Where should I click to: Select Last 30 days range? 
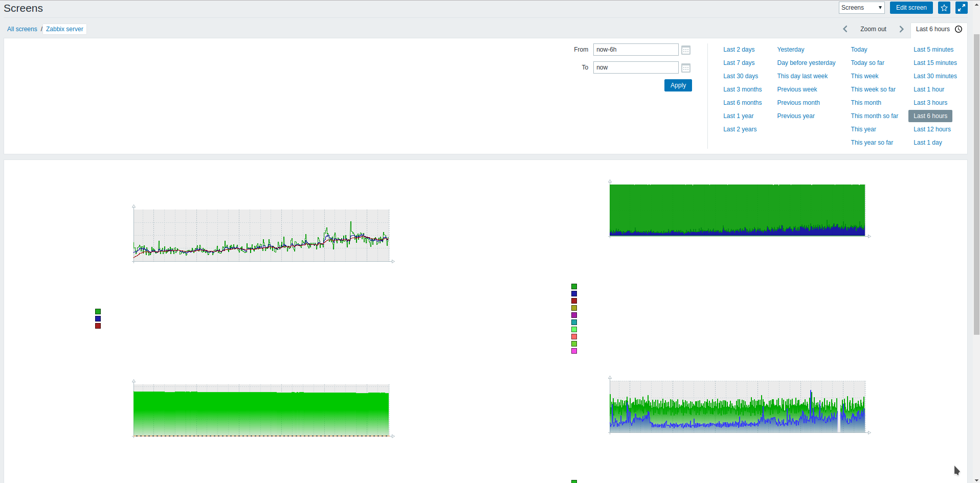click(741, 76)
